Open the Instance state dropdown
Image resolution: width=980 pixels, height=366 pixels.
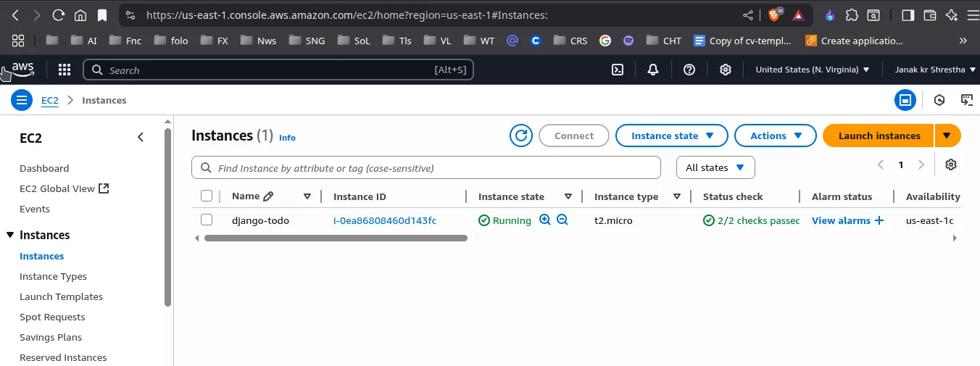(671, 136)
